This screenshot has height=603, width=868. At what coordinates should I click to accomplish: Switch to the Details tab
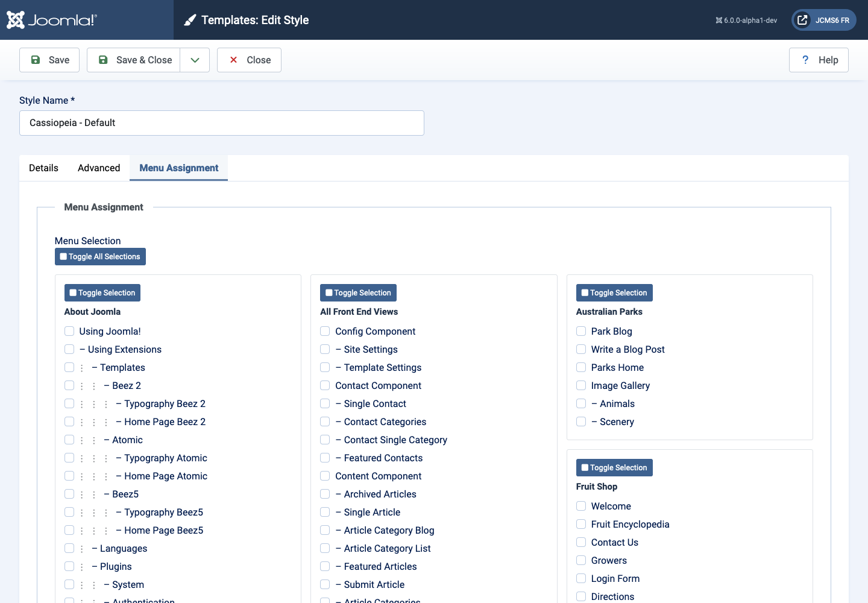tap(43, 168)
